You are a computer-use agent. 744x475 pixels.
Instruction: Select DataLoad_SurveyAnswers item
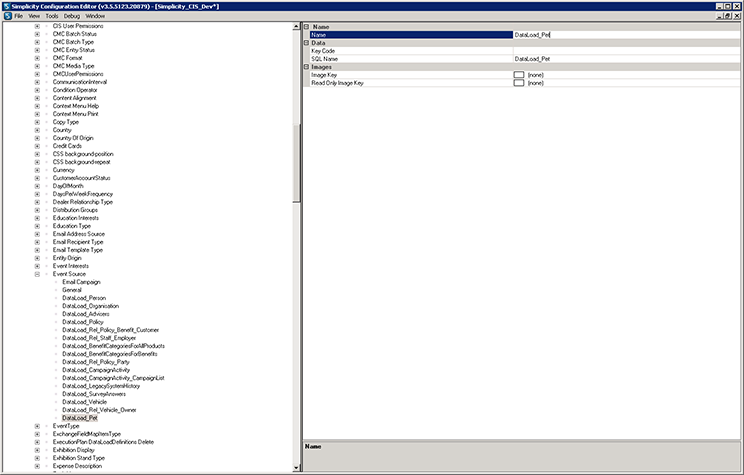pos(94,394)
